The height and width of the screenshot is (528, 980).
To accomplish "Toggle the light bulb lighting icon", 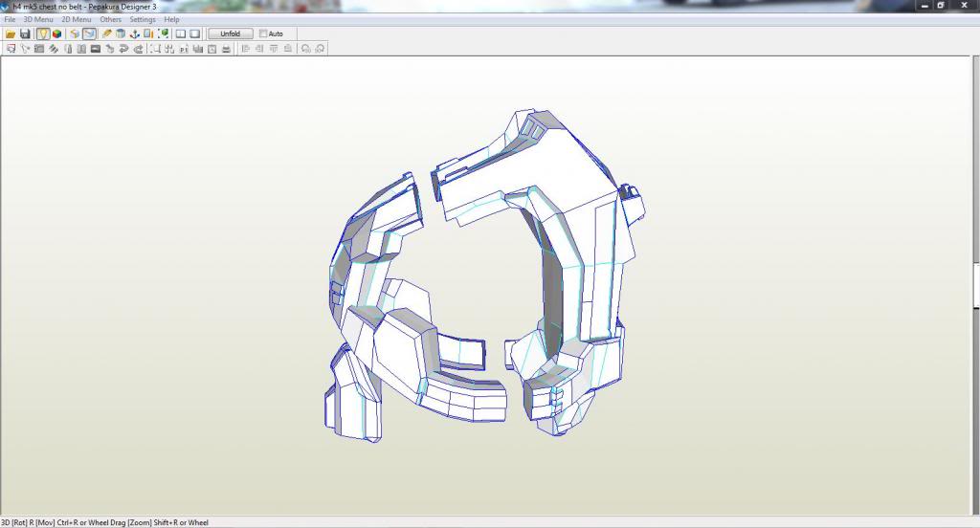I will click(x=43, y=33).
